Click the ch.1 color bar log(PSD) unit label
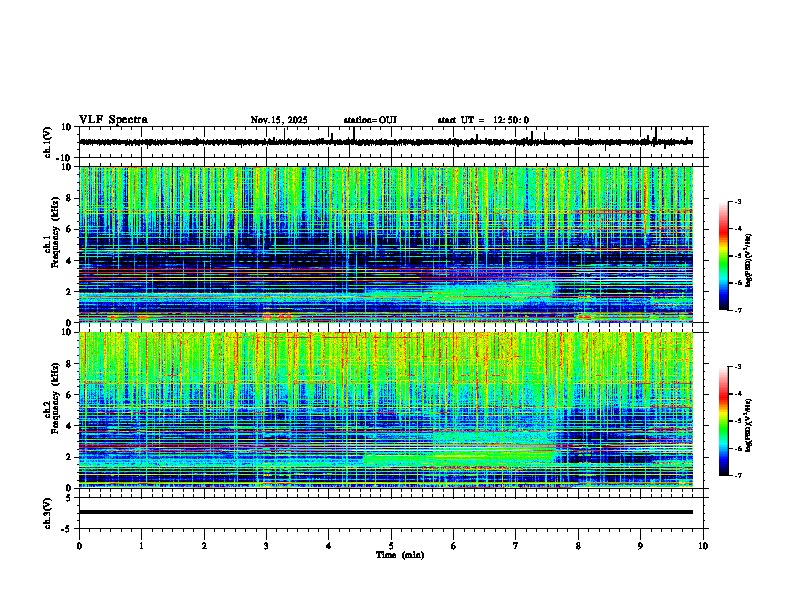This screenshot has width=792, height=612. 749,261
